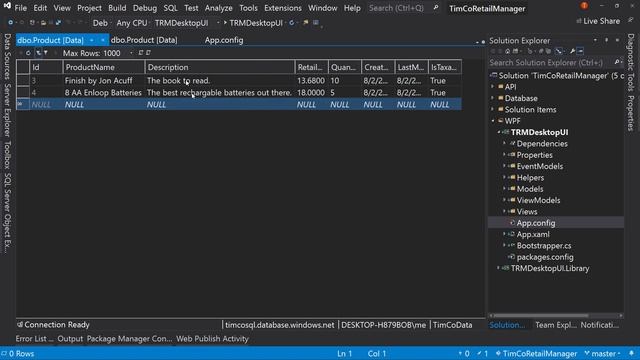This screenshot has width=640, height=360.
Task: Open the Error List tab
Action: point(34,339)
